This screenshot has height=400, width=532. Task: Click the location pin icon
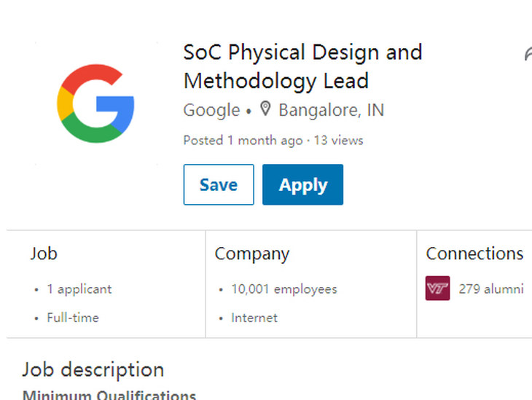click(265, 109)
